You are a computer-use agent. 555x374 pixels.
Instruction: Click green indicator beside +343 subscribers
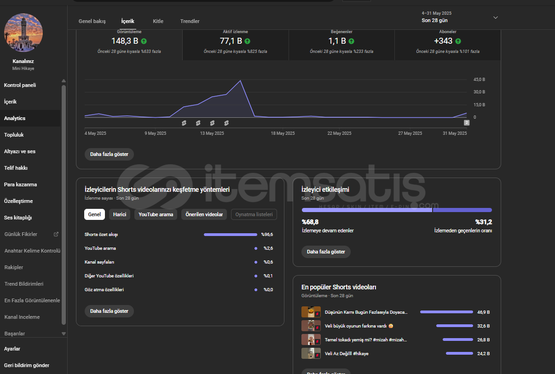tap(458, 41)
